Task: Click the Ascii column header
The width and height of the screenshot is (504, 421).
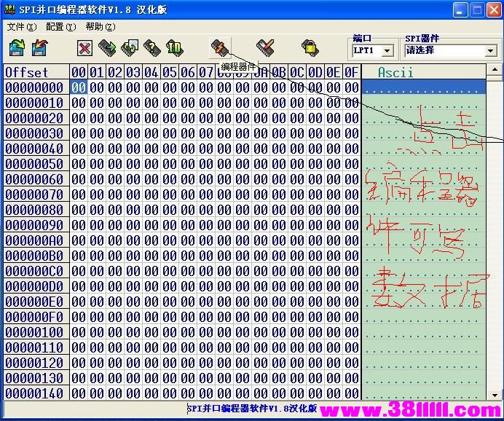Action: click(424, 72)
